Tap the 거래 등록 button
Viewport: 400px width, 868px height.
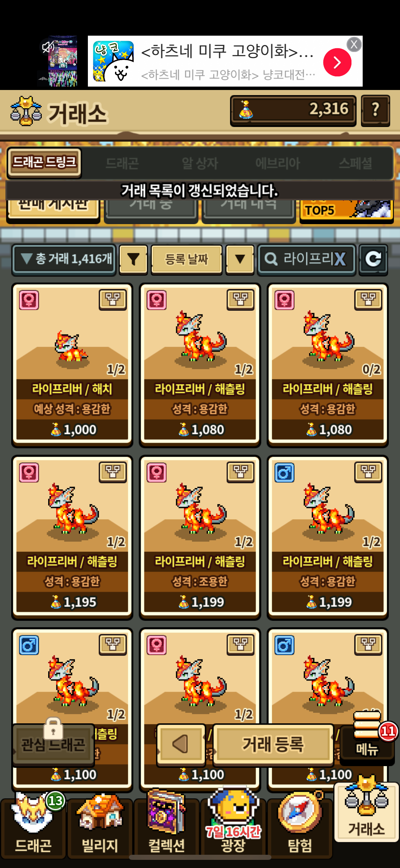pyautogui.click(x=273, y=744)
